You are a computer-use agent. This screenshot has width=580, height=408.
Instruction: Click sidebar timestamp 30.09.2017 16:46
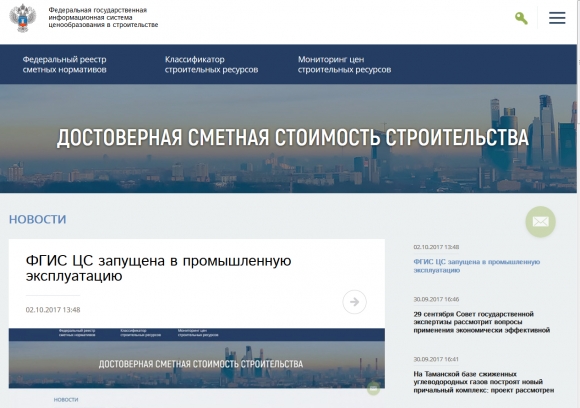436,299
